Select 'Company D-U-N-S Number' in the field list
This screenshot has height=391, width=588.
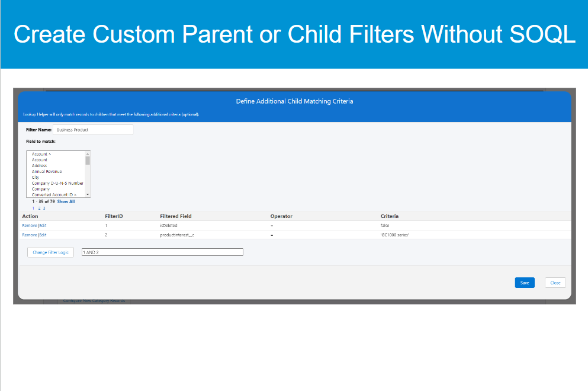coord(57,183)
